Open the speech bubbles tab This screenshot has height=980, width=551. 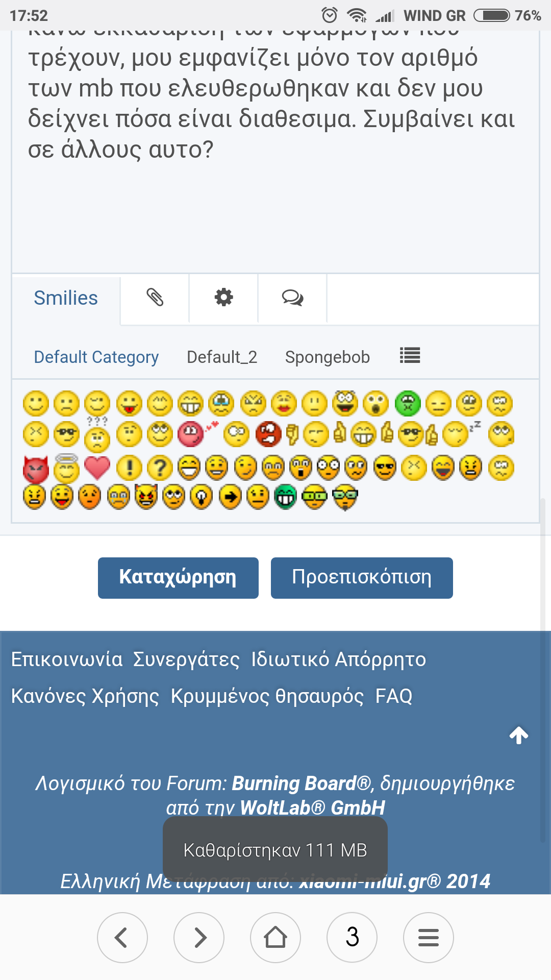[292, 297]
